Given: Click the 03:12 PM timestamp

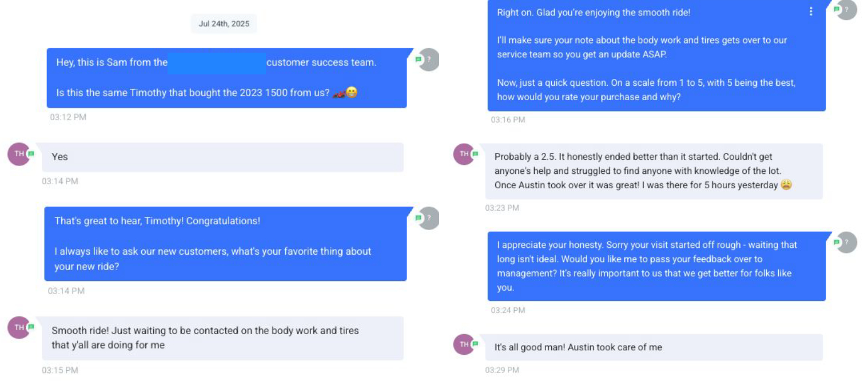Looking at the screenshot, I should (67, 117).
